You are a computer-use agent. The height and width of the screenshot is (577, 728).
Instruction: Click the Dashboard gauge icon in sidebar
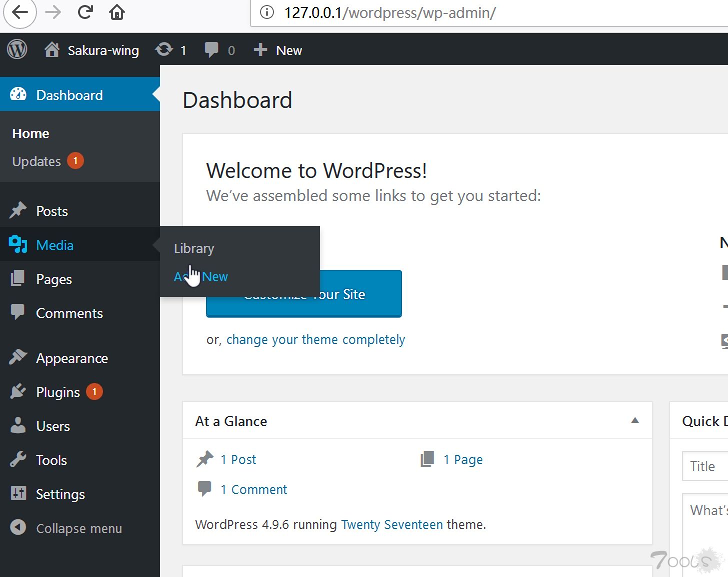click(18, 94)
